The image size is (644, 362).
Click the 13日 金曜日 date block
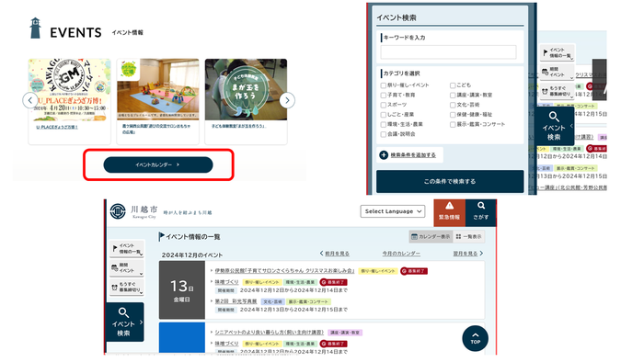pos(182,290)
